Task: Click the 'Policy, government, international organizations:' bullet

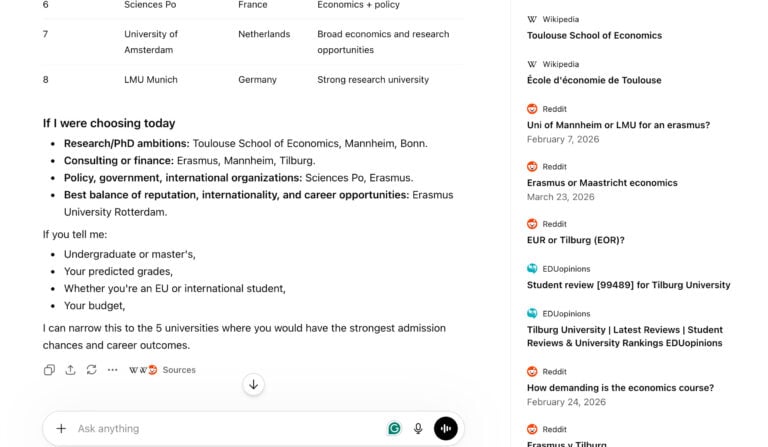Action: pyautogui.click(x=183, y=178)
